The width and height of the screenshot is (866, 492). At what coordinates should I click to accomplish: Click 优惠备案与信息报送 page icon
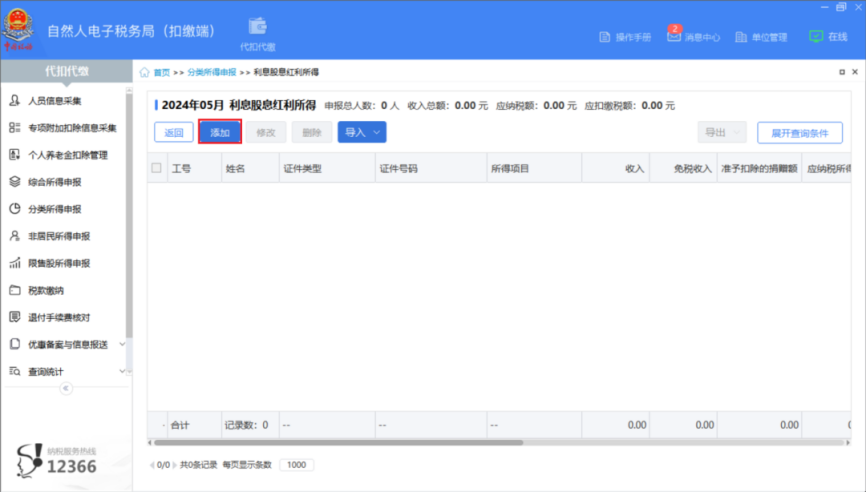click(15, 344)
